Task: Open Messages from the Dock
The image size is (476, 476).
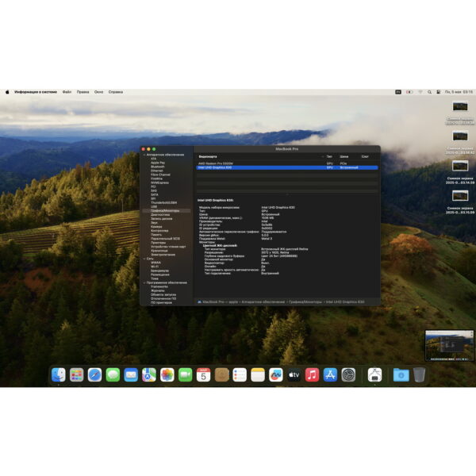Action: [113, 374]
